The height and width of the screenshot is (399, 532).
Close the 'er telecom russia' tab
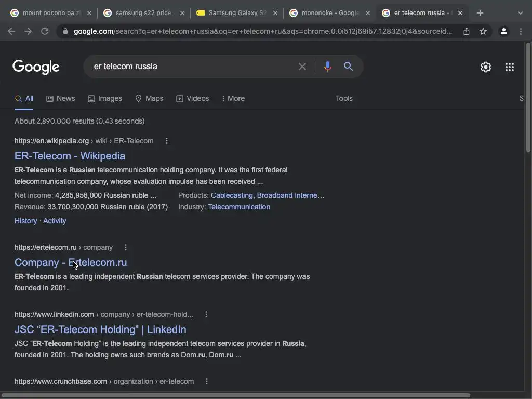pos(460,13)
